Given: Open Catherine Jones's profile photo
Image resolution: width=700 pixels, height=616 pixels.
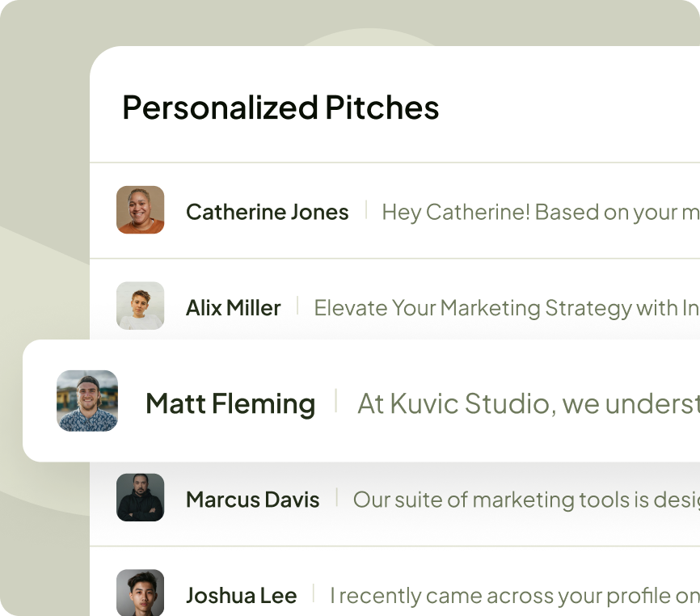Looking at the screenshot, I should 140,210.
